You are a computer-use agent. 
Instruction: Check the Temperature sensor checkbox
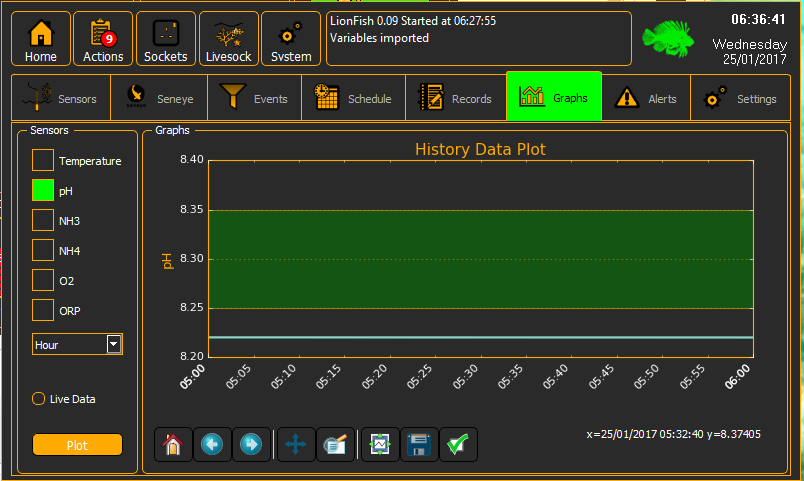43,160
